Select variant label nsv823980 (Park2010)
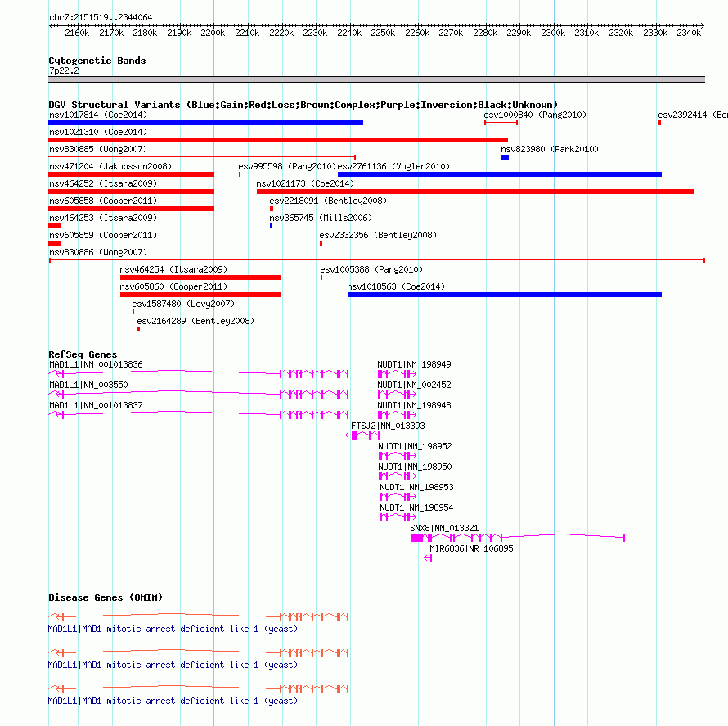This screenshot has width=728, height=726. (x=550, y=149)
